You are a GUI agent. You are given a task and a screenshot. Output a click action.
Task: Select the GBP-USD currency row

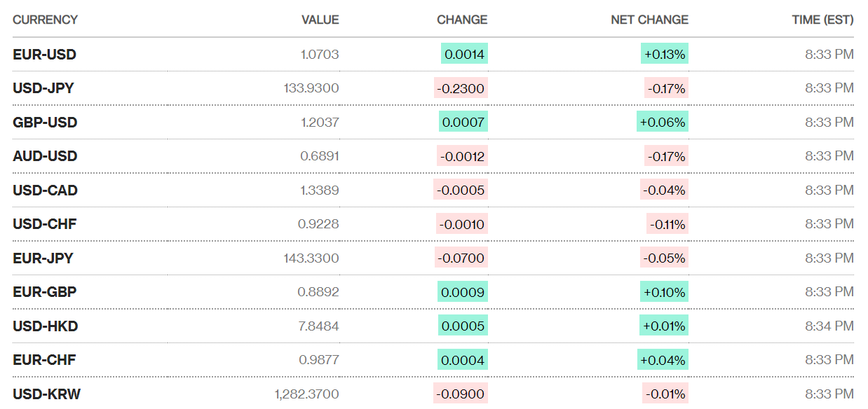(x=45, y=123)
